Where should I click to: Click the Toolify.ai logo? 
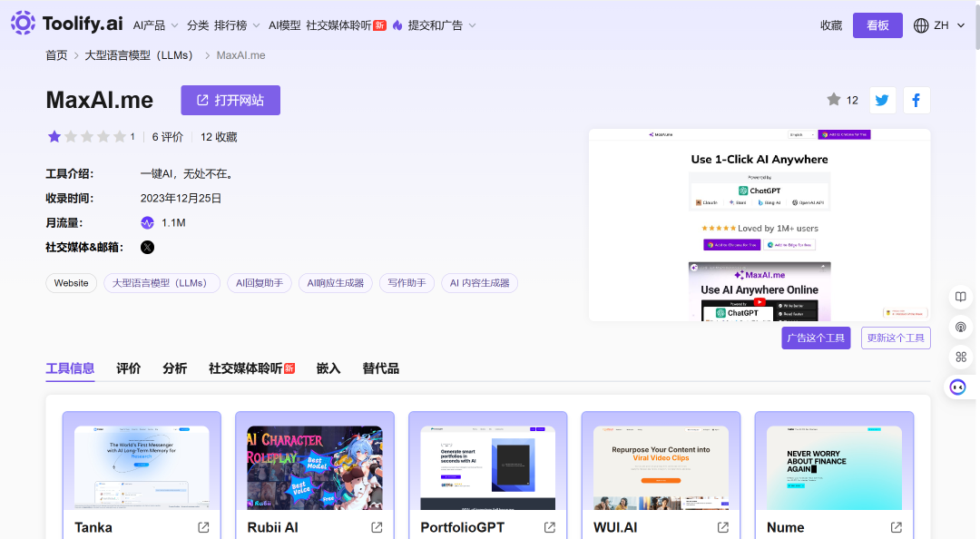tap(67, 24)
